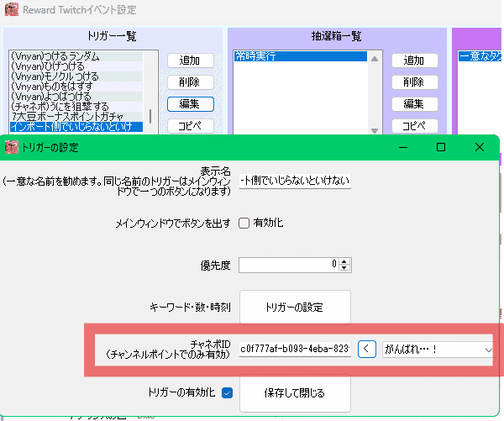Click 削除 button in トリガー一覧 panel

pos(191,82)
